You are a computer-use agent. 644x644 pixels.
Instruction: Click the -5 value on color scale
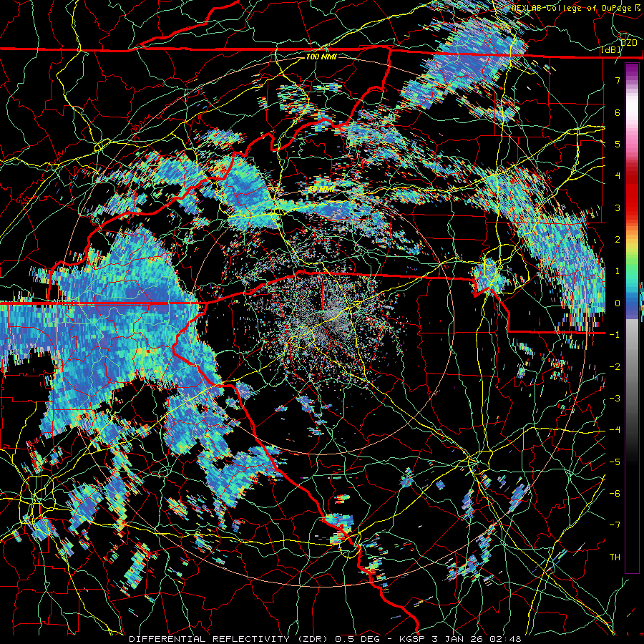614,462
